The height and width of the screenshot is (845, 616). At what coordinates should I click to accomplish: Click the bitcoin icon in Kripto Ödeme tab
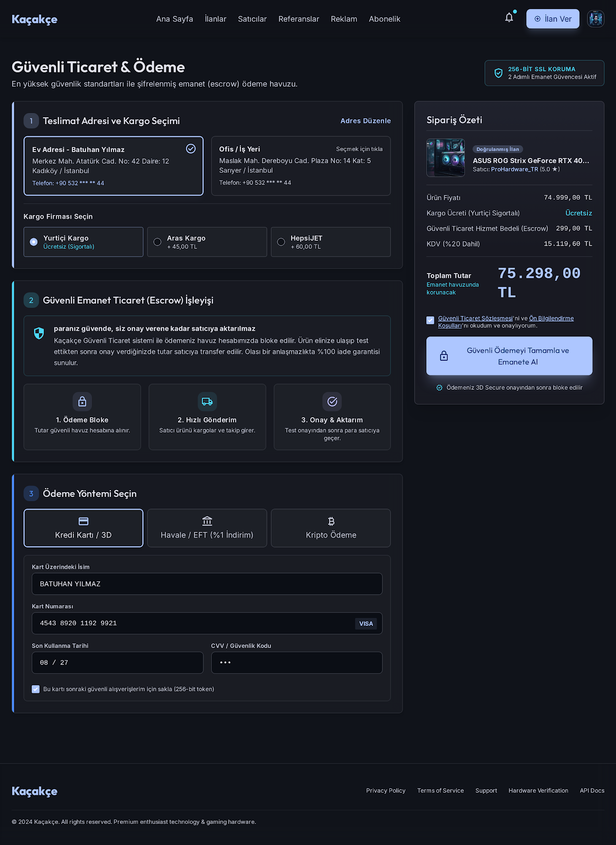click(331, 521)
